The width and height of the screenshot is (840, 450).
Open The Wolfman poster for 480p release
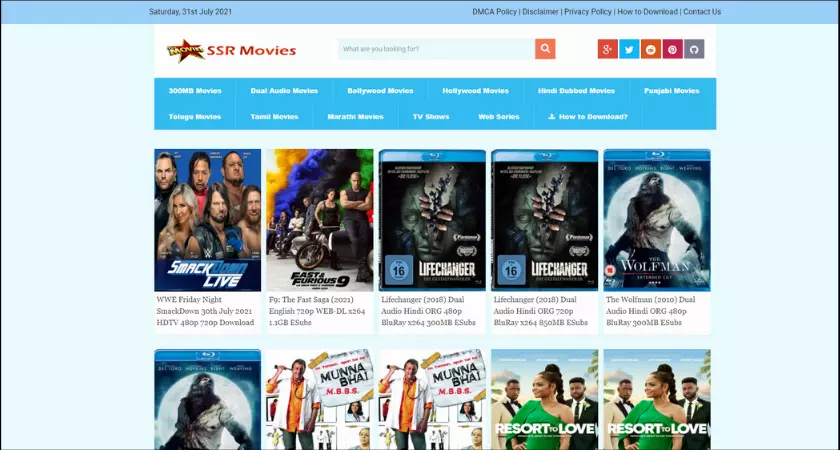[657, 220]
